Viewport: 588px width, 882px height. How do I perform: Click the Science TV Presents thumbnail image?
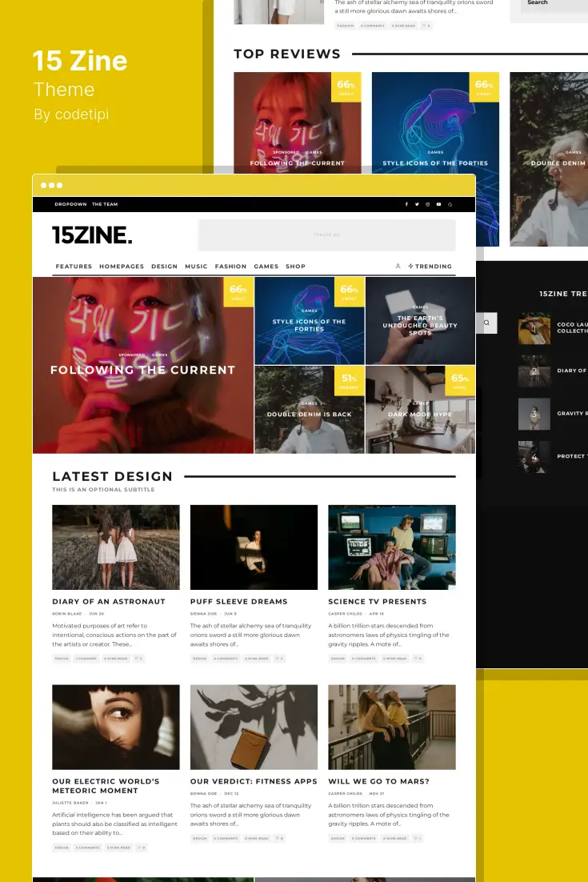pos(392,547)
